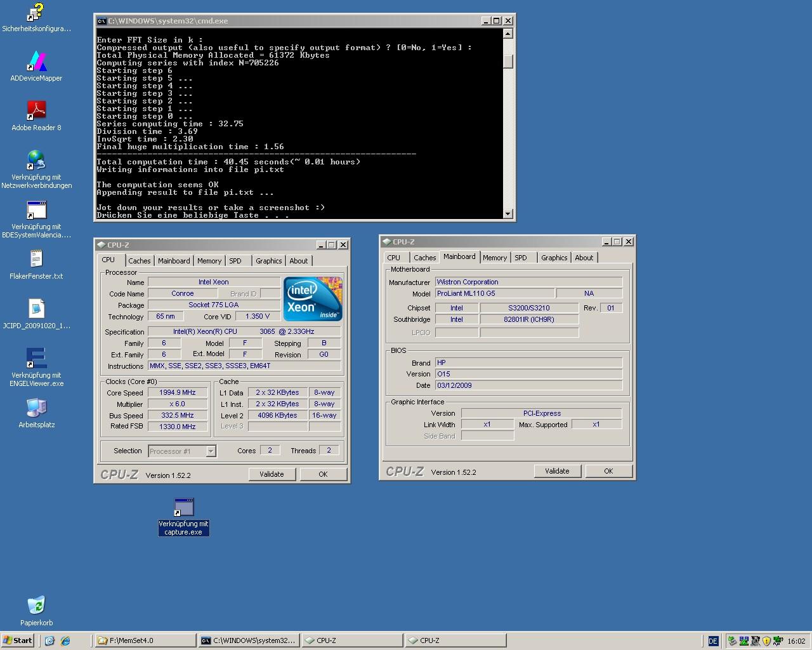The height and width of the screenshot is (650, 812).
Task: Click Package field Socket 775 LGA
Action: [214, 305]
